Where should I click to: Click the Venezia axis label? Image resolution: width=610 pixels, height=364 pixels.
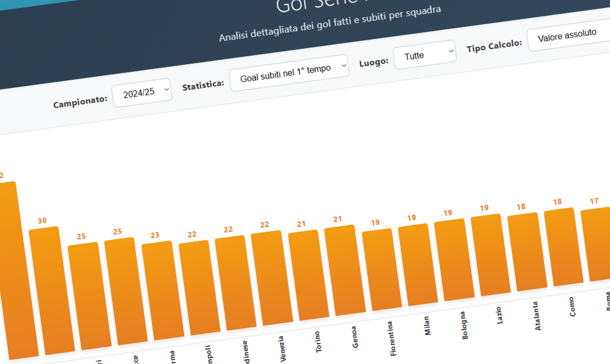[282, 348]
